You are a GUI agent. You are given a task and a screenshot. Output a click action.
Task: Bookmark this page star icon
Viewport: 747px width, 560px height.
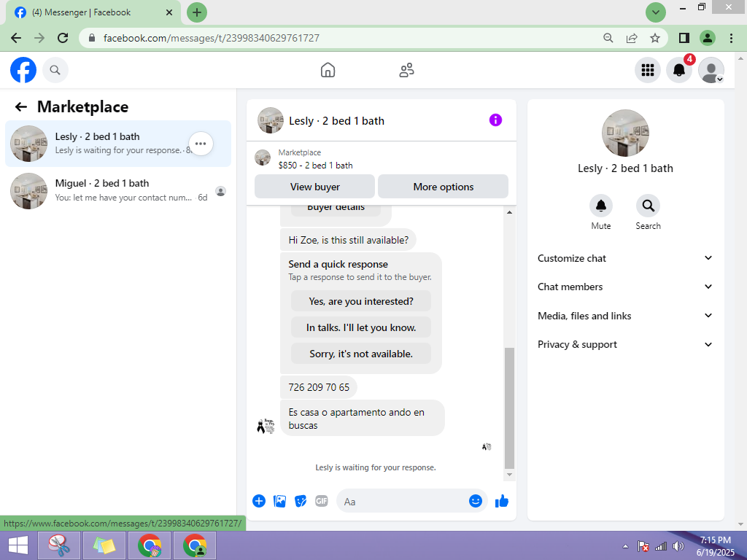tap(655, 38)
